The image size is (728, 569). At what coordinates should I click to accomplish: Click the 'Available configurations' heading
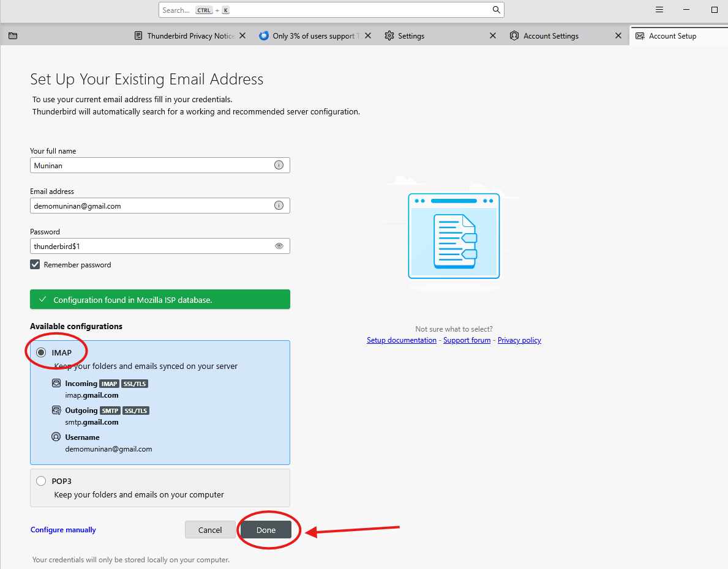pos(76,326)
